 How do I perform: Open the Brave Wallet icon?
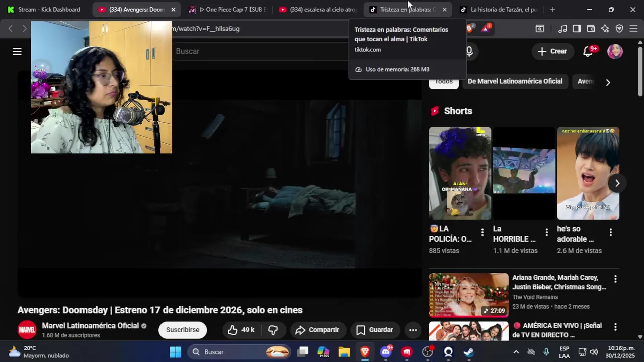coord(591,29)
